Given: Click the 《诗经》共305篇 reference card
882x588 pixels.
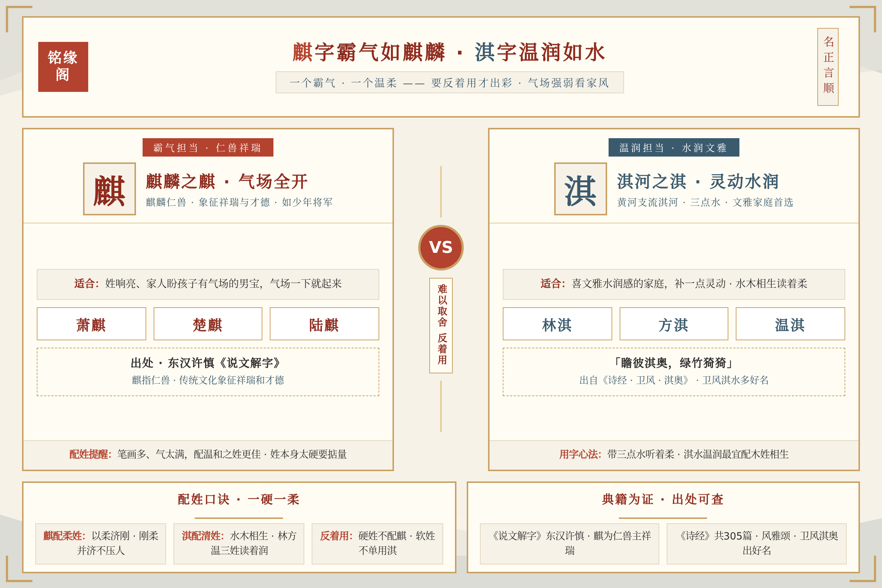Looking at the screenshot, I should [x=756, y=544].
